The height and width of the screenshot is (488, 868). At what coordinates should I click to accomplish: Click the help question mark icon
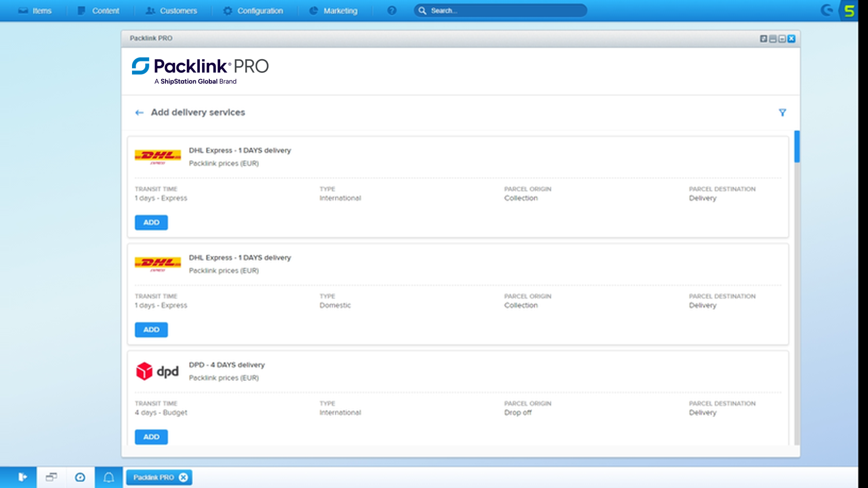pos(392,11)
